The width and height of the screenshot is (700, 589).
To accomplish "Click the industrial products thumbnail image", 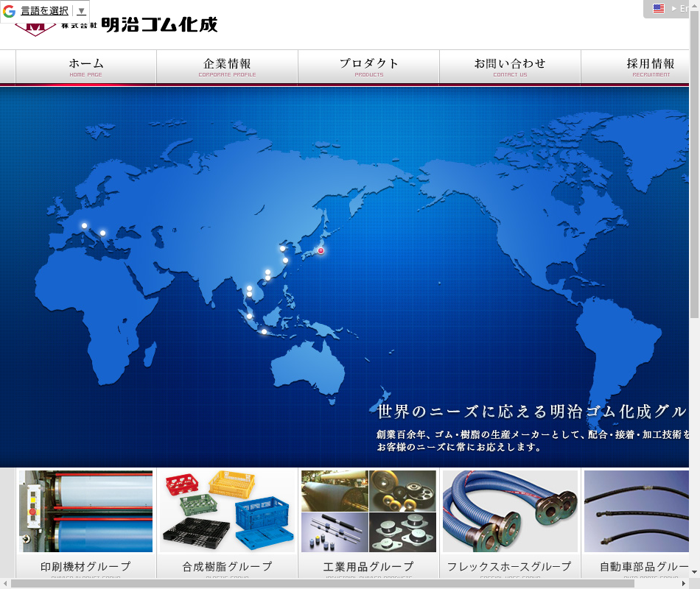I will 368,512.
